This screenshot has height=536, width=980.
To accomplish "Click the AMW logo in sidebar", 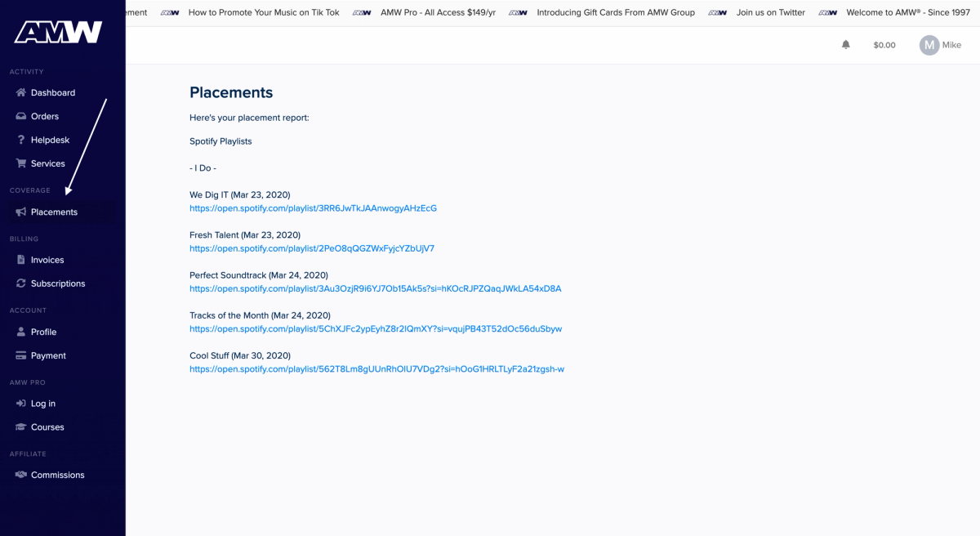I will (58, 32).
